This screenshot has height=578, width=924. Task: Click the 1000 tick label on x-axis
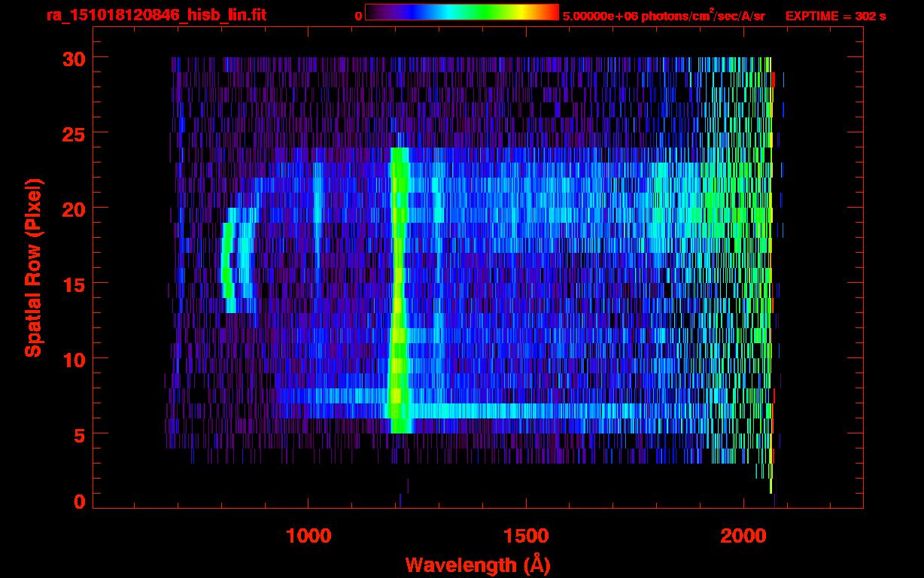coord(309,536)
